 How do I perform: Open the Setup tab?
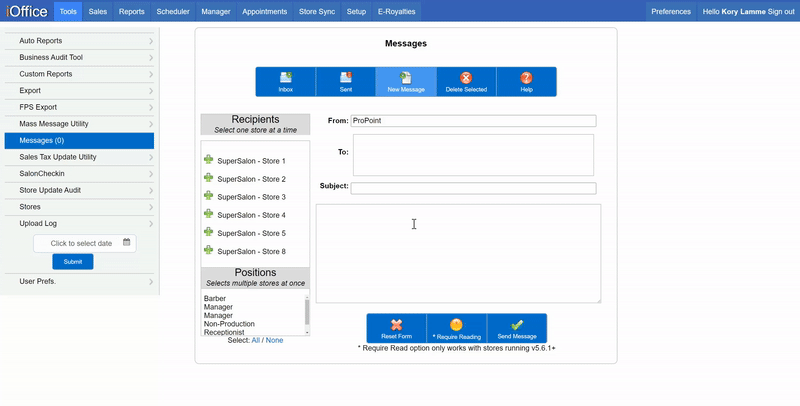[356, 12]
